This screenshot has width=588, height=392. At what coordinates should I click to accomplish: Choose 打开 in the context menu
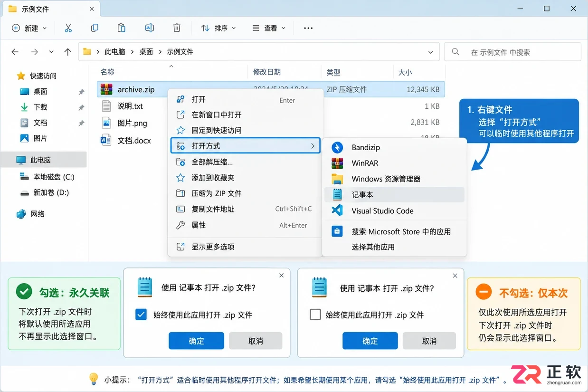246,99
